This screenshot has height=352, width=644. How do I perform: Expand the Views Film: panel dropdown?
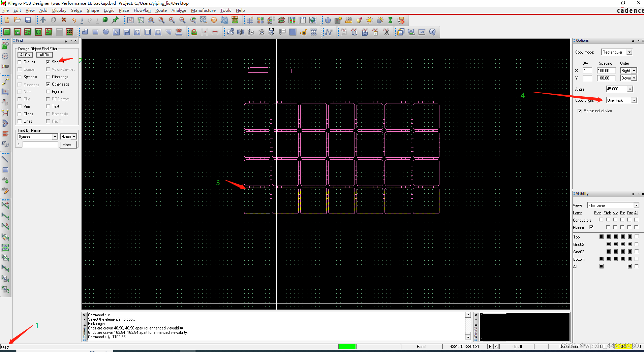636,205
